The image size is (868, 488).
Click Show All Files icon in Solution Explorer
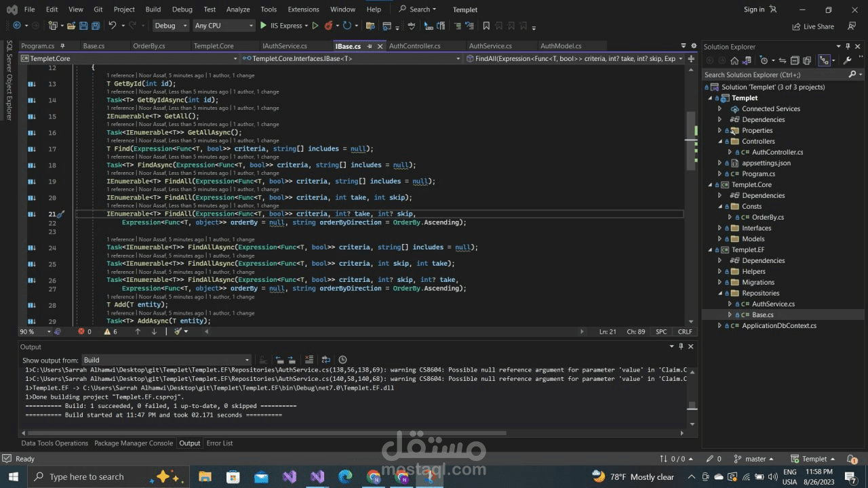807,60
